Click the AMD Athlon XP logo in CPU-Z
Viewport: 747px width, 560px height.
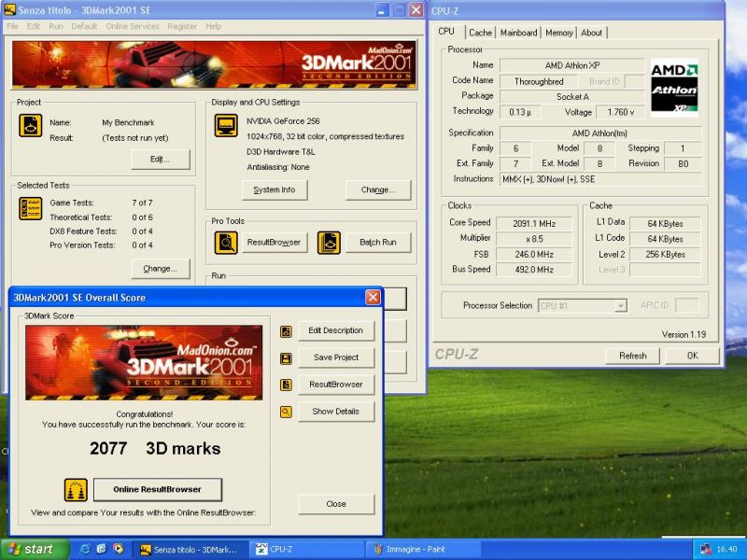pyautogui.click(x=674, y=88)
